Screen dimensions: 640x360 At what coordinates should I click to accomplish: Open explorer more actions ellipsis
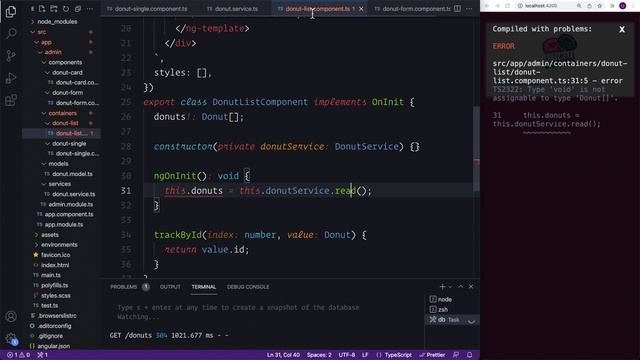point(89,9)
